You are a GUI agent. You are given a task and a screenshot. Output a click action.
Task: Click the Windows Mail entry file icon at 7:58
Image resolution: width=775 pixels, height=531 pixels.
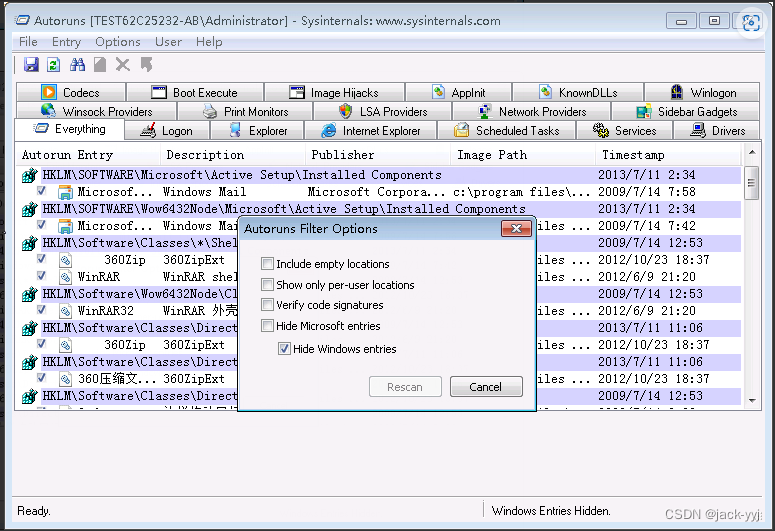65,192
